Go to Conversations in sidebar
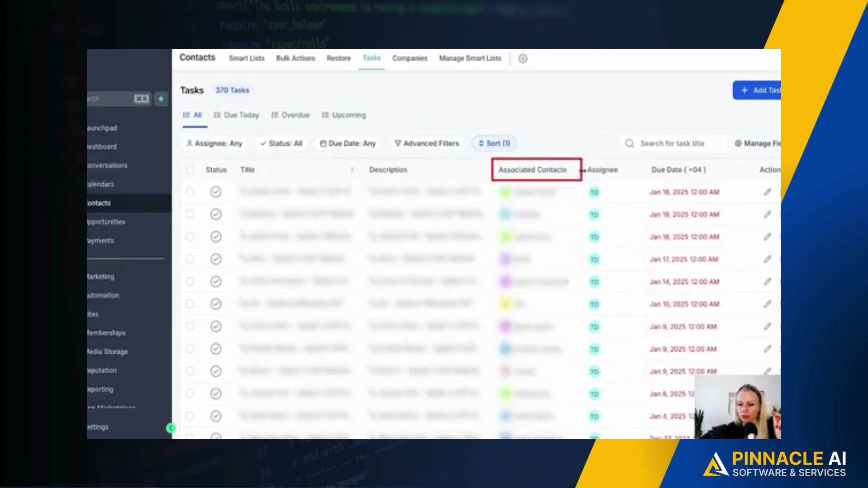The image size is (868, 488). (107, 165)
